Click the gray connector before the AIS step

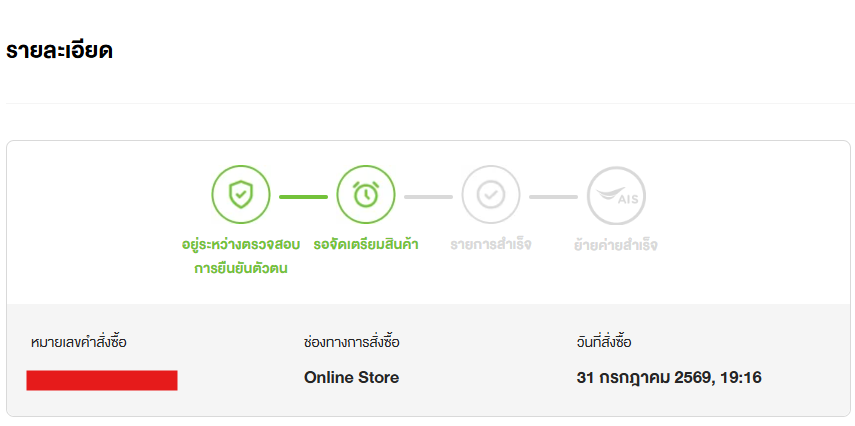(553, 196)
